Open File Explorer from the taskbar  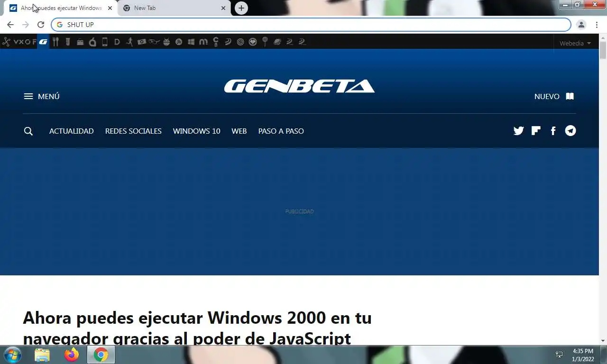[x=42, y=355]
